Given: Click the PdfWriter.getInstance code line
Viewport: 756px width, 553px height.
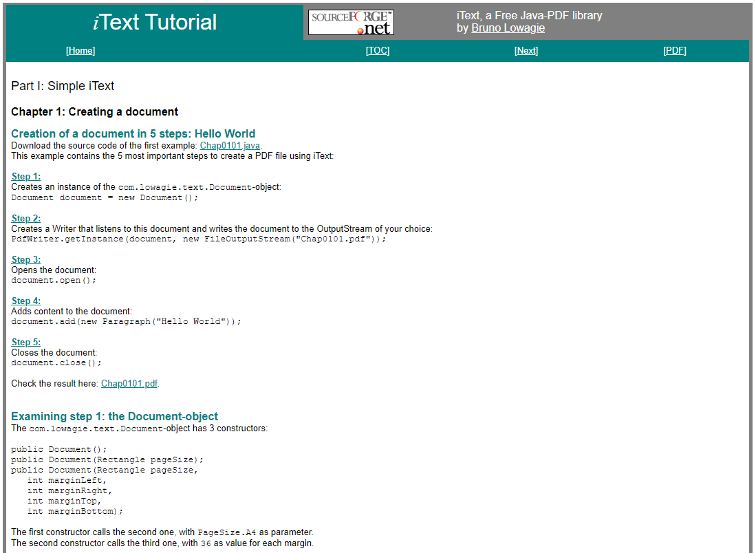Looking at the screenshot, I should 199,239.
